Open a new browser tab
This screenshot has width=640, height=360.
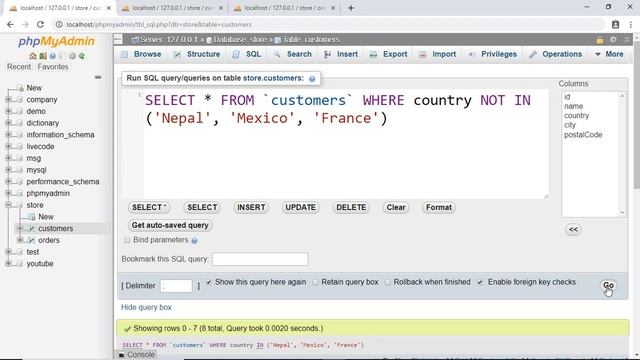[x=351, y=8]
